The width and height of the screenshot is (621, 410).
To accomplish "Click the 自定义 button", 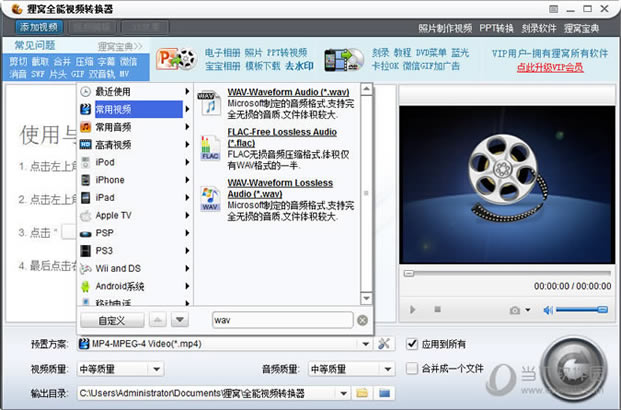I will (111, 320).
